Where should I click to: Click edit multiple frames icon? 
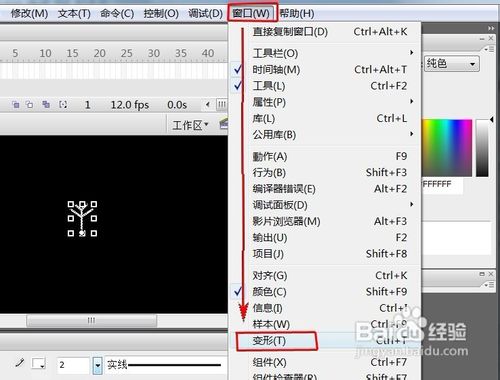(x=46, y=105)
